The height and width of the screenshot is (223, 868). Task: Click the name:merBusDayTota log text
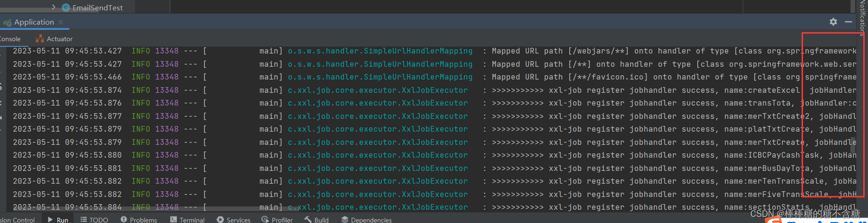pyautogui.click(x=767, y=168)
